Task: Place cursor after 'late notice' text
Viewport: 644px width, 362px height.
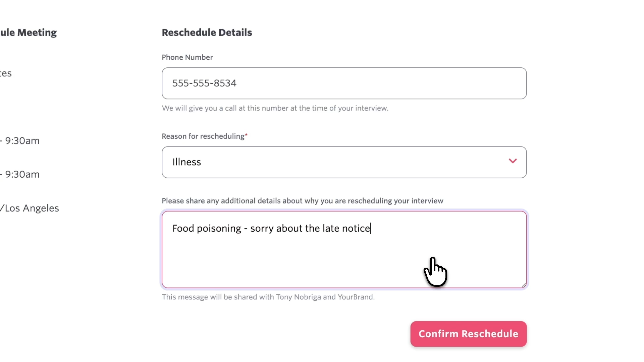Action: pos(370,229)
